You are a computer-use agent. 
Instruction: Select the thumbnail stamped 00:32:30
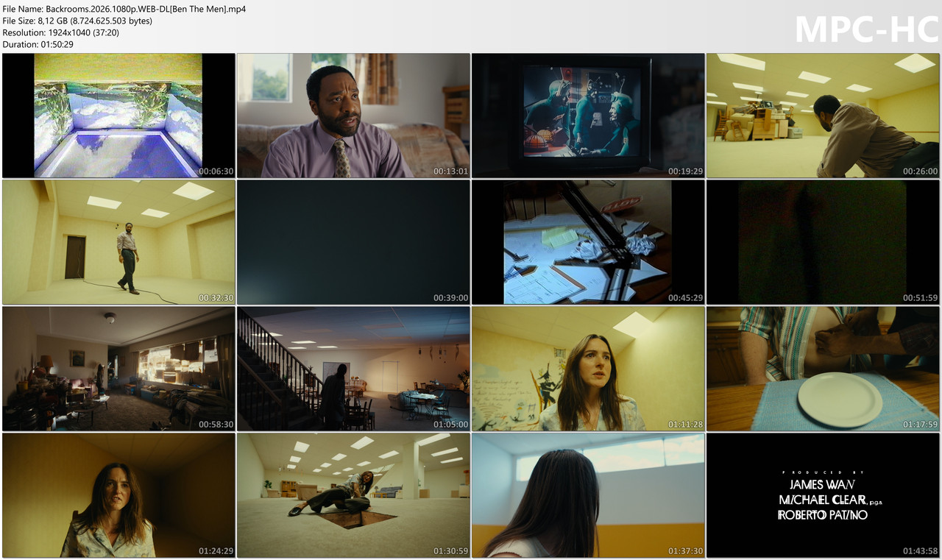[x=118, y=242]
